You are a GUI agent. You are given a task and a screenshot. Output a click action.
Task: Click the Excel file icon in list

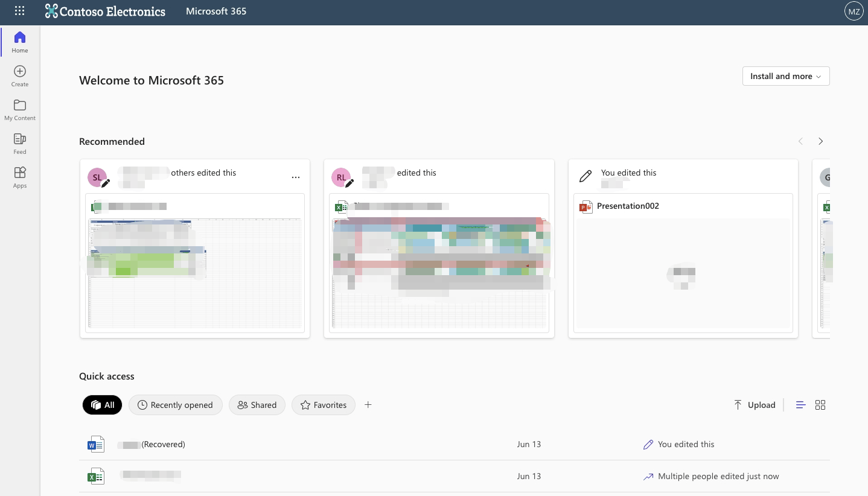coord(96,477)
